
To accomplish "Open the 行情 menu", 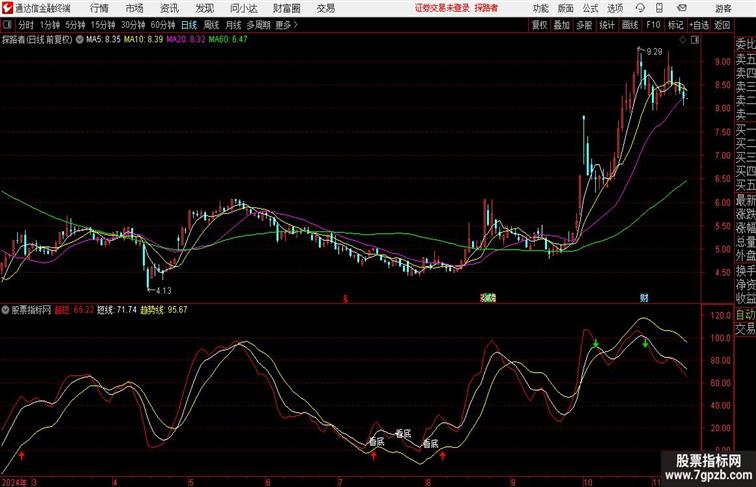I will [99, 8].
